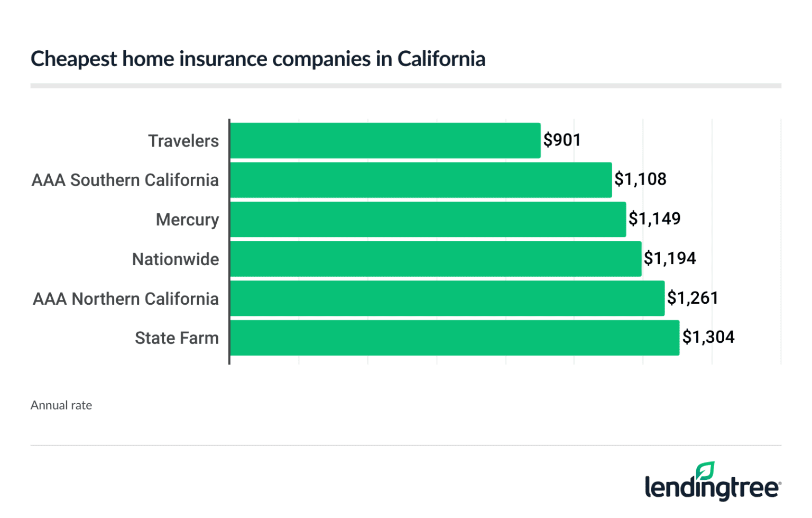The image size is (812, 518).
Task: Click the AAA Northern California bar
Action: pos(447,298)
